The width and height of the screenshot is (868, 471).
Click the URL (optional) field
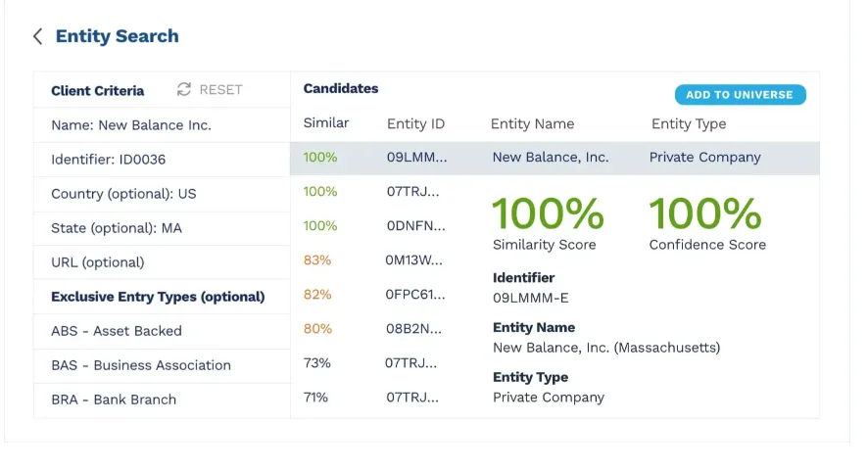162,262
